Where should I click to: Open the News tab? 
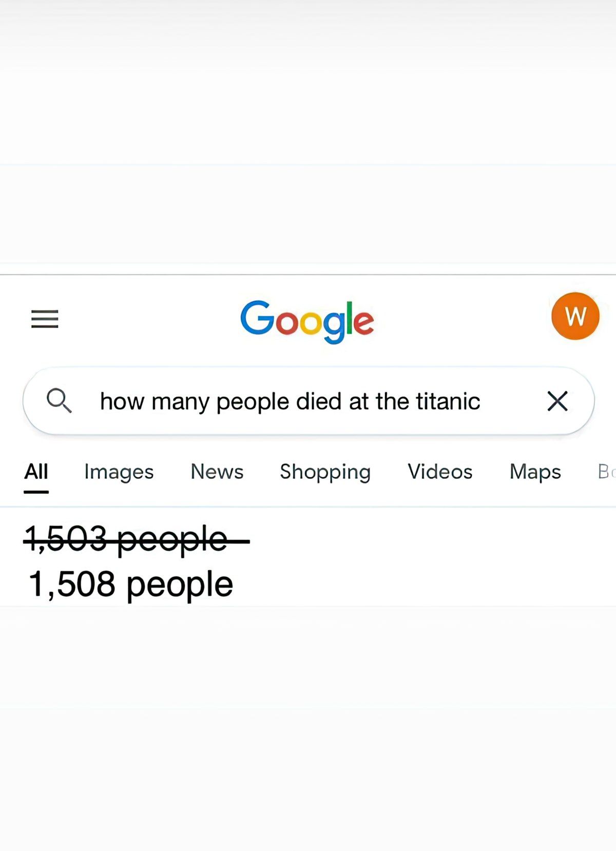pyautogui.click(x=217, y=472)
